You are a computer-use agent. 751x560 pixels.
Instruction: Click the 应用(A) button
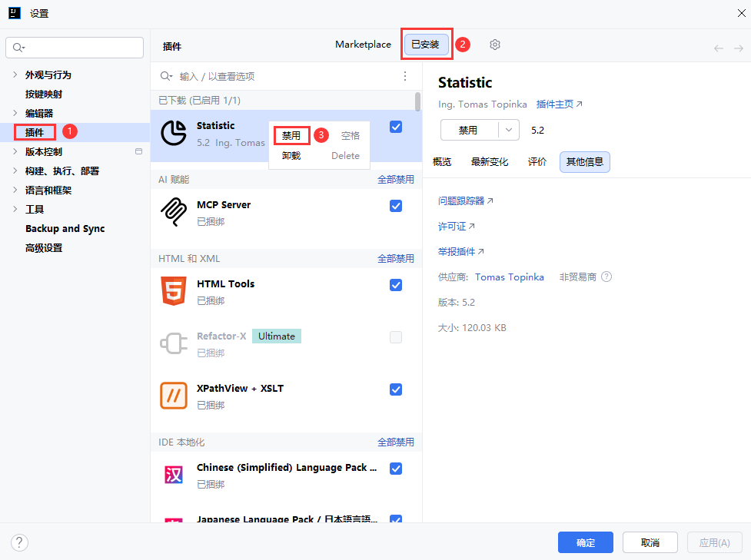click(x=714, y=543)
